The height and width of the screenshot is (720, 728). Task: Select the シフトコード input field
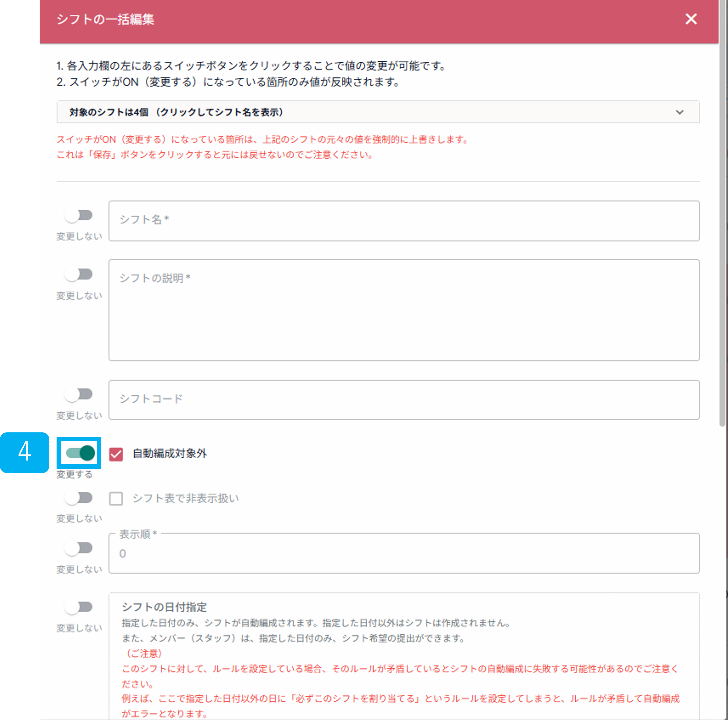click(403, 400)
